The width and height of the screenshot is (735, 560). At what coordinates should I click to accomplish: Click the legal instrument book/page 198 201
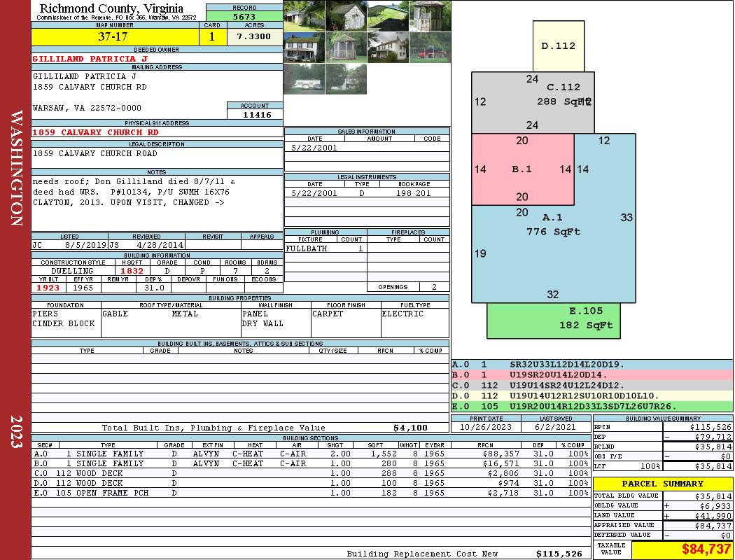pos(414,193)
